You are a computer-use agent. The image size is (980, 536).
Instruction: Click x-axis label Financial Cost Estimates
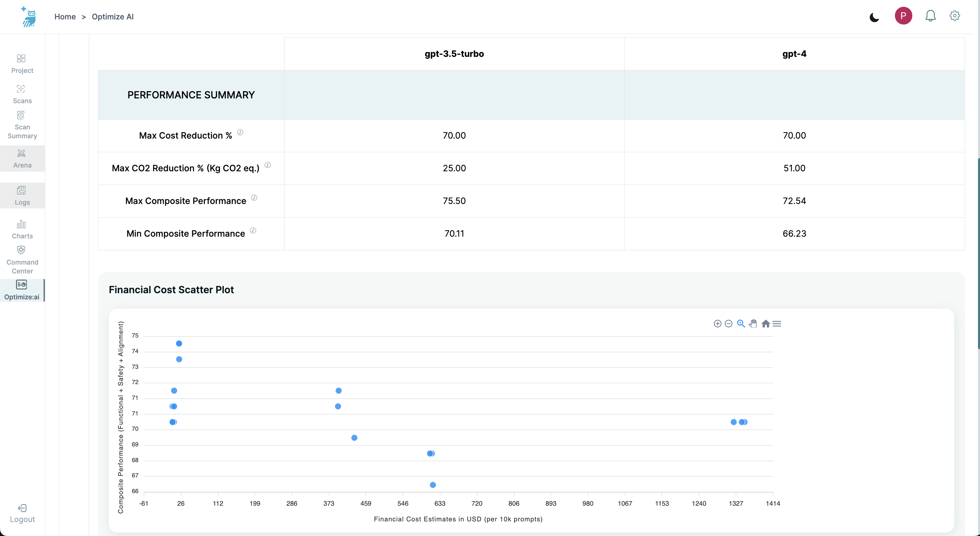458,519
